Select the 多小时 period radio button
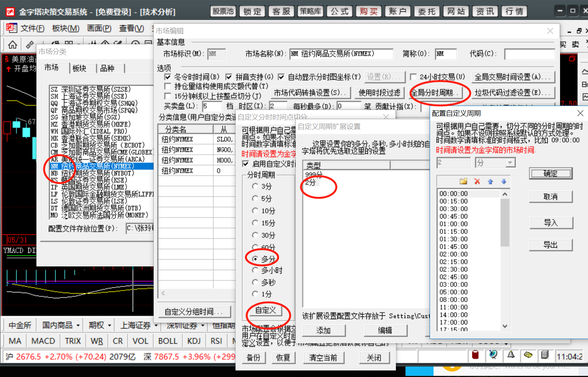588x377 pixels. pyautogui.click(x=255, y=270)
